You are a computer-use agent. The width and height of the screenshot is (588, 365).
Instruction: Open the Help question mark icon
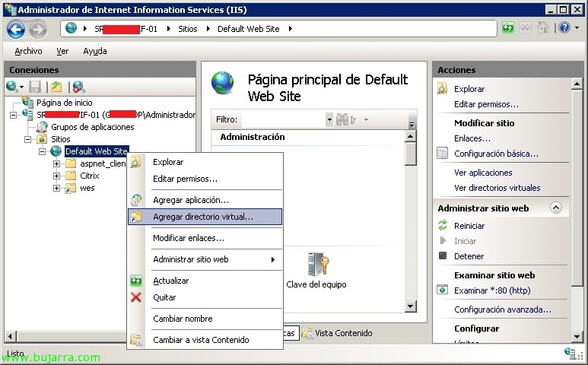click(x=564, y=27)
